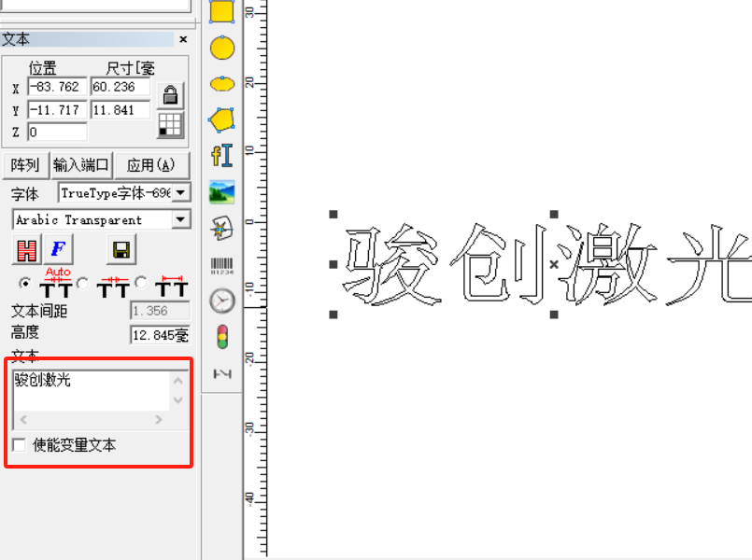Viewport: 752px width, 560px height.
Task: Click the X size field 60.236
Action: (x=120, y=87)
